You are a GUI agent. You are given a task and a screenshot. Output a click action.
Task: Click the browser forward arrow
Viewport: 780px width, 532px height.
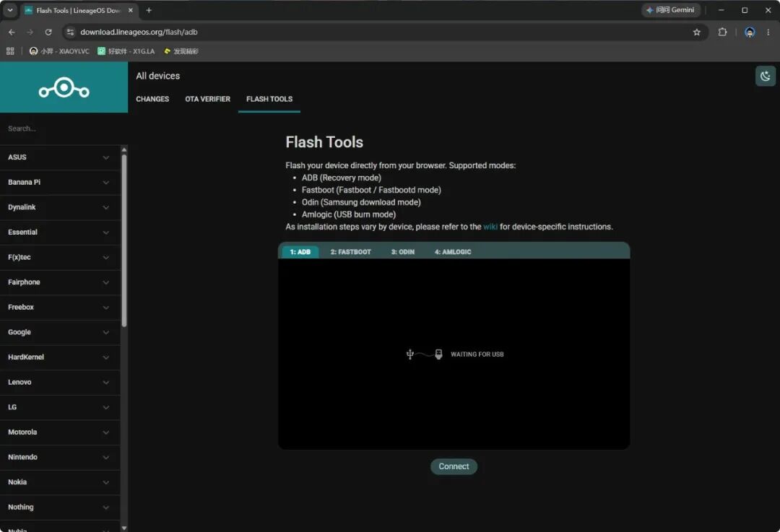pyautogui.click(x=30, y=32)
